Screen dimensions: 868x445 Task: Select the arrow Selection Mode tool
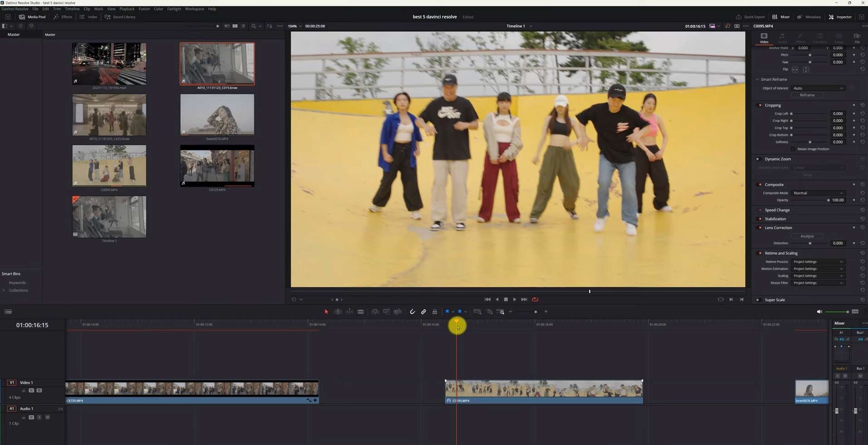point(326,312)
